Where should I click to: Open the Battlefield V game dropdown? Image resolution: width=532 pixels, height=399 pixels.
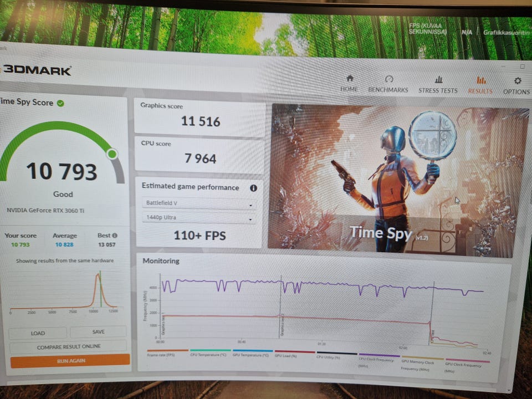click(x=198, y=203)
